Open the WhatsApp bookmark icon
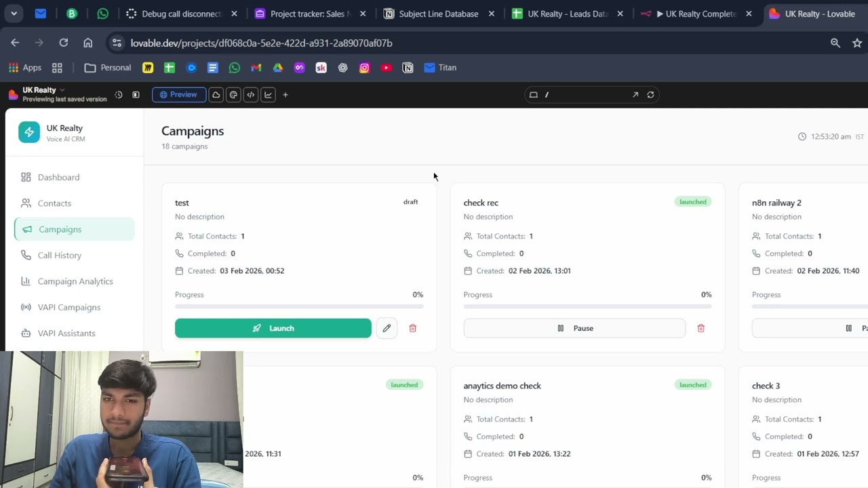 point(235,68)
